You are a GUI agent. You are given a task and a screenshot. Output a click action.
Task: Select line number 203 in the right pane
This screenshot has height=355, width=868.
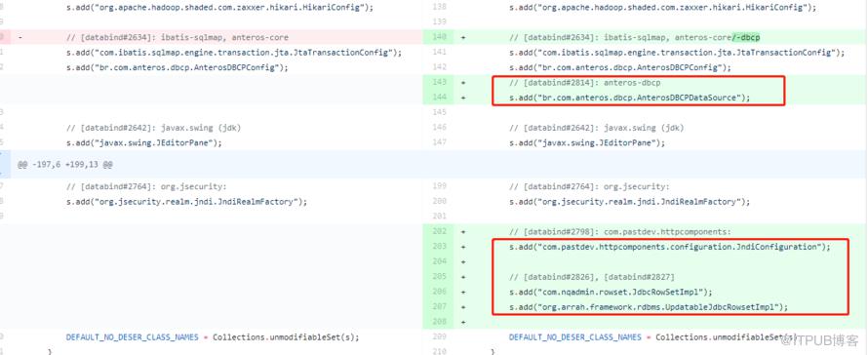pyautogui.click(x=441, y=247)
